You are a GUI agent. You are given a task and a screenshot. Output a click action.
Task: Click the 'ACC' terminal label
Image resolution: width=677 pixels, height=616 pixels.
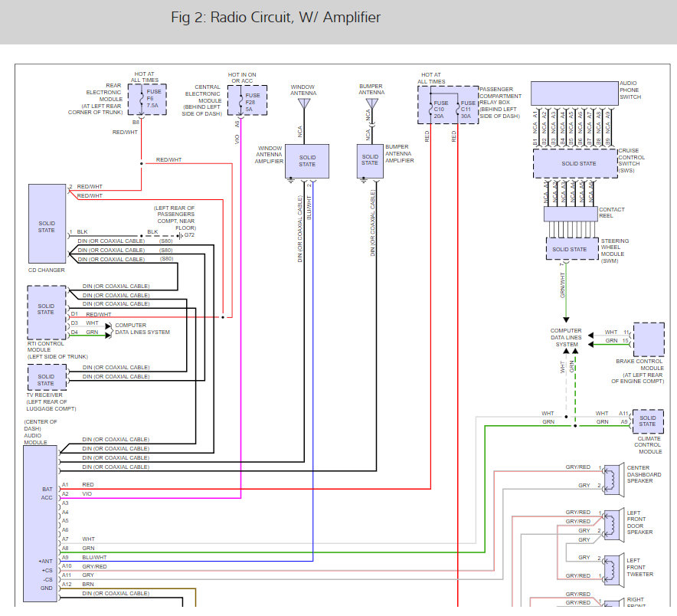click(x=47, y=498)
